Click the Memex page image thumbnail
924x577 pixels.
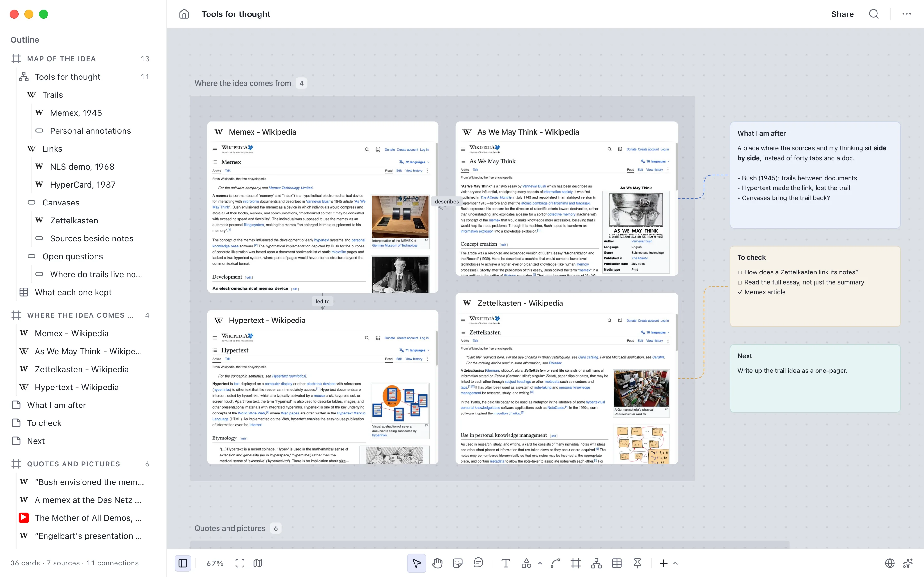[x=400, y=216]
